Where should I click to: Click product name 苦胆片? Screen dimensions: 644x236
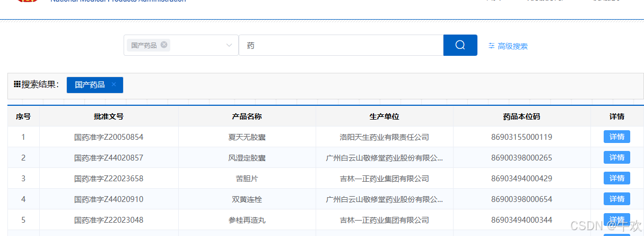click(247, 179)
